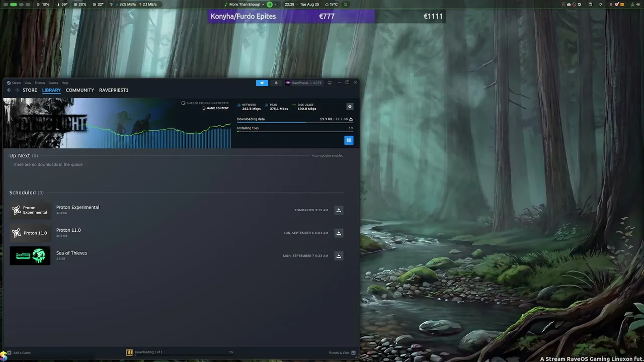The height and width of the screenshot is (362, 644).
Task: Switch to the LIBRARY tab
Action: point(51,90)
